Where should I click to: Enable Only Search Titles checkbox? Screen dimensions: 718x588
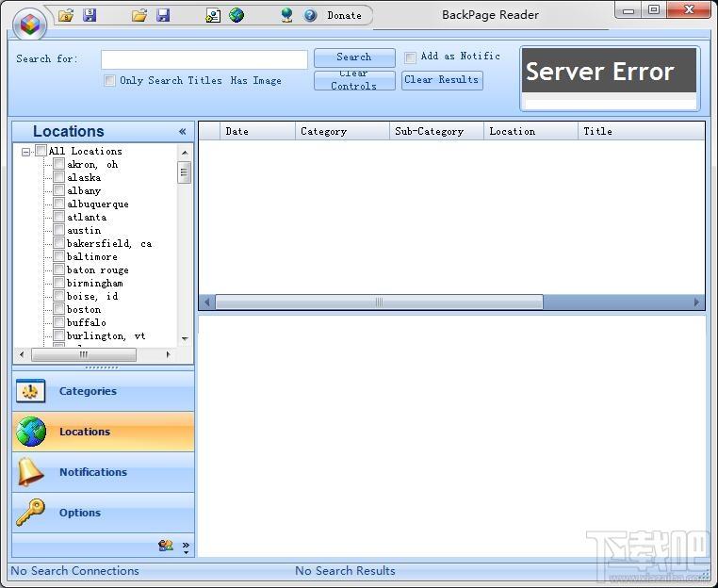pyautogui.click(x=109, y=81)
